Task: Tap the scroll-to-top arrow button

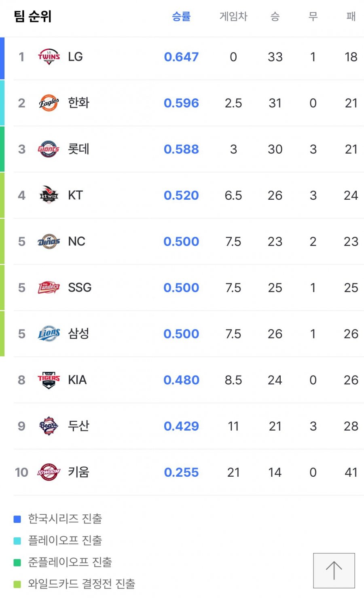Action: (x=334, y=571)
